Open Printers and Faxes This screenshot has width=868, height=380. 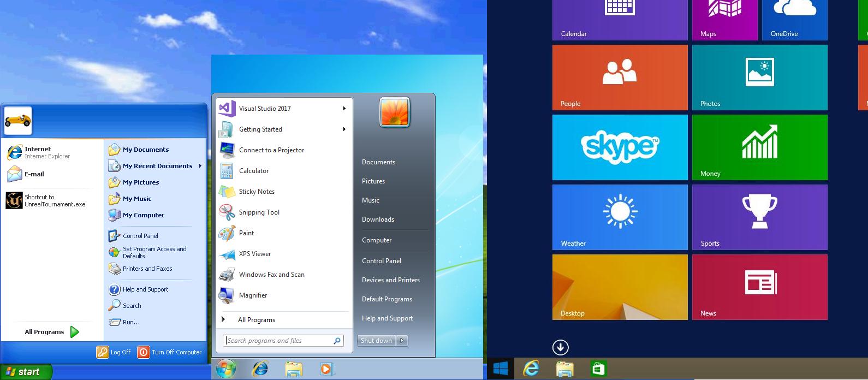pyautogui.click(x=141, y=269)
